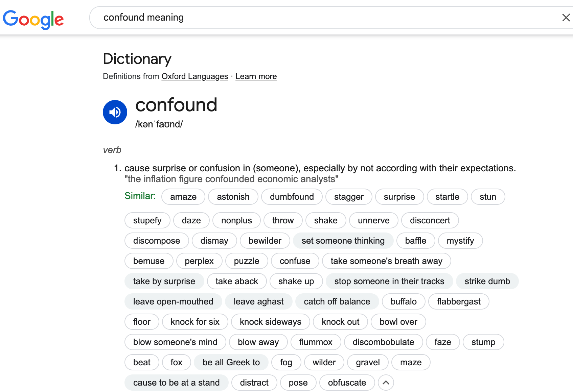
Task: Select the 'surprise' synonym chip
Action: (x=399, y=197)
